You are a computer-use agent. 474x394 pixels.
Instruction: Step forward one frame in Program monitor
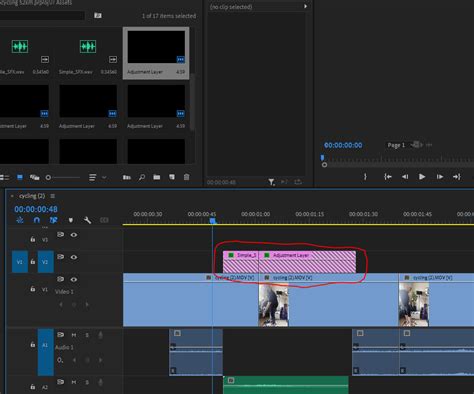440,177
